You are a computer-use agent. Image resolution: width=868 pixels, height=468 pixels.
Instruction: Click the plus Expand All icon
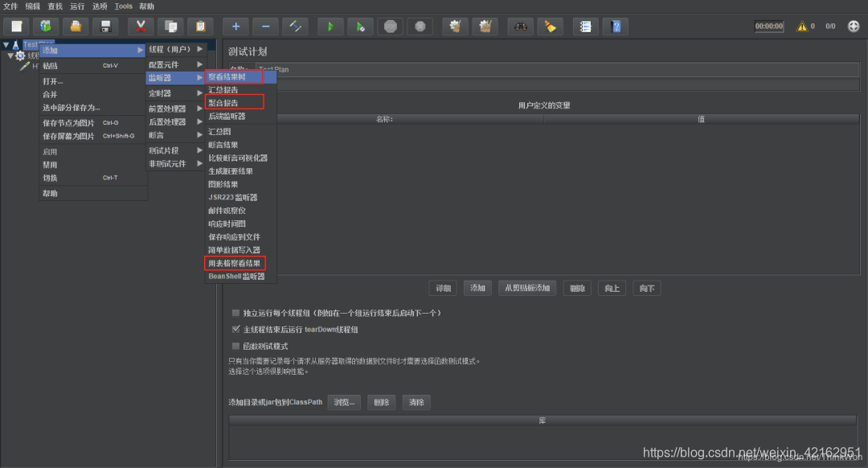point(235,26)
